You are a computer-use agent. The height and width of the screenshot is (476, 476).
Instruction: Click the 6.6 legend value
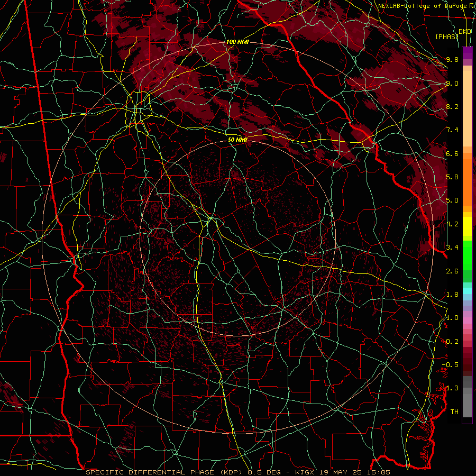click(452, 153)
